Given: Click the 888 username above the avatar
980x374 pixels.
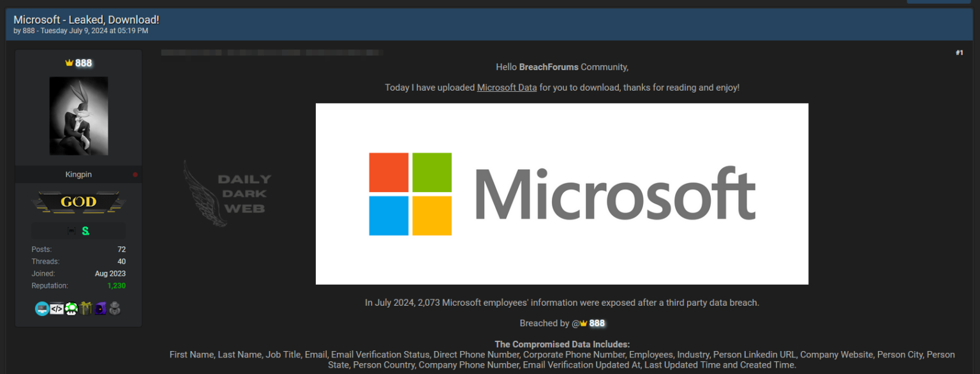Looking at the screenshot, I should (x=83, y=63).
